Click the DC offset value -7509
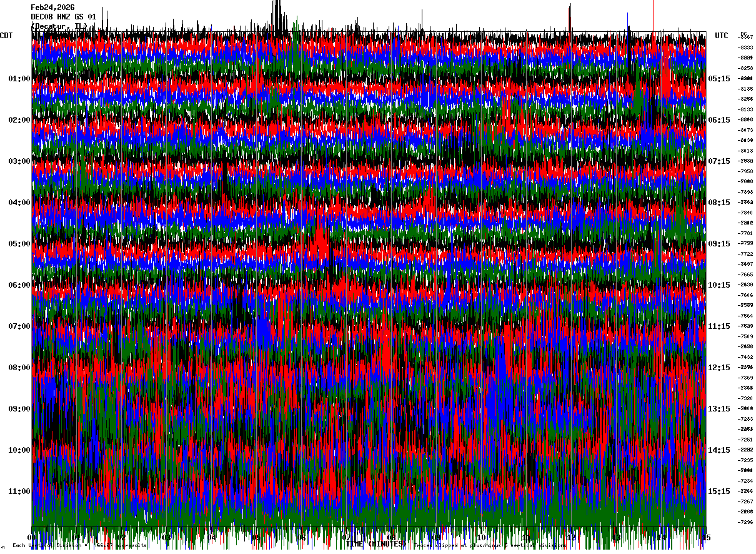756x554 pixels. (x=746, y=336)
